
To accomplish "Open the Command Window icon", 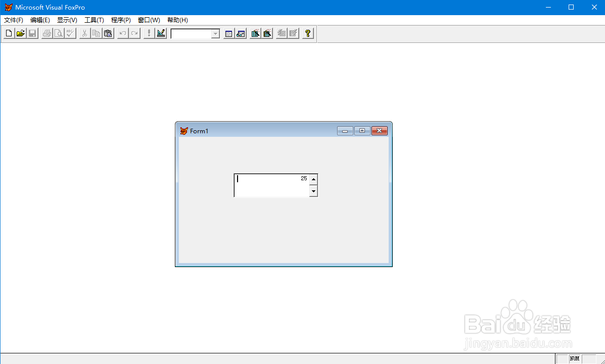I will 229,33.
